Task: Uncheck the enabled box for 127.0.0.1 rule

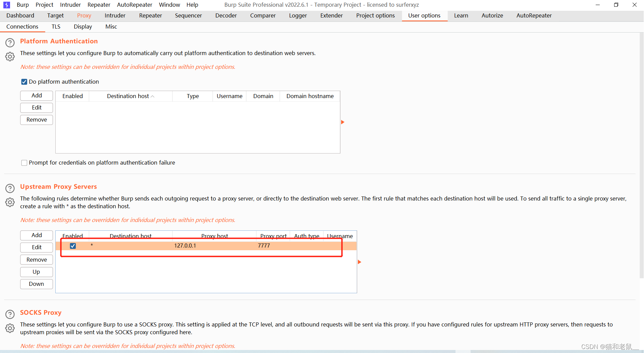Action: pyautogui.click(x=73, y=246)
